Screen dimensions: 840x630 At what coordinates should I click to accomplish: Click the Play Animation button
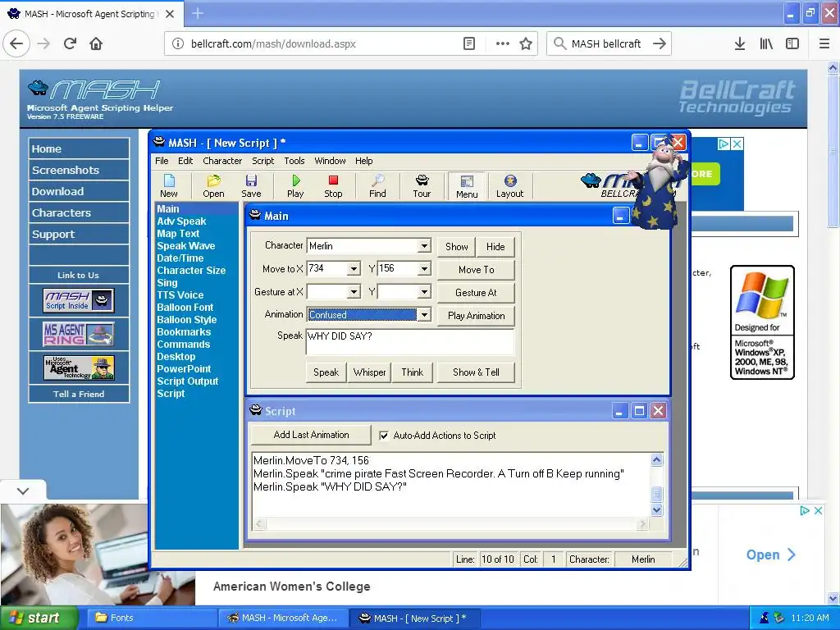click(477, 316)
